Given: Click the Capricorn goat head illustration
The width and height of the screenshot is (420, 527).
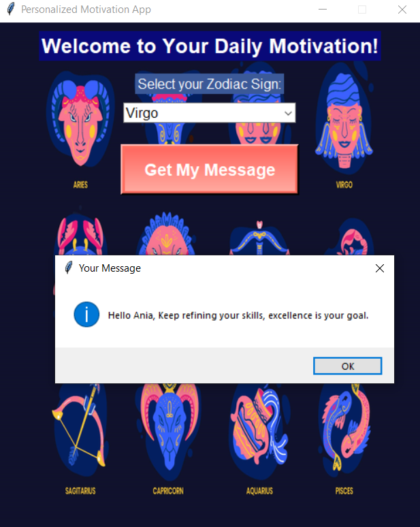Looking at the screenshot, I should click(x=169, y=431).
